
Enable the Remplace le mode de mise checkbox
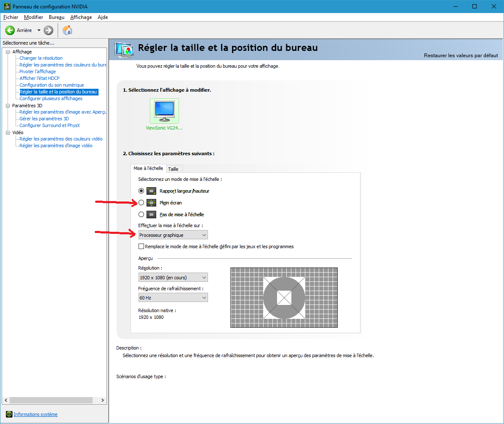[x=141, y=246]
